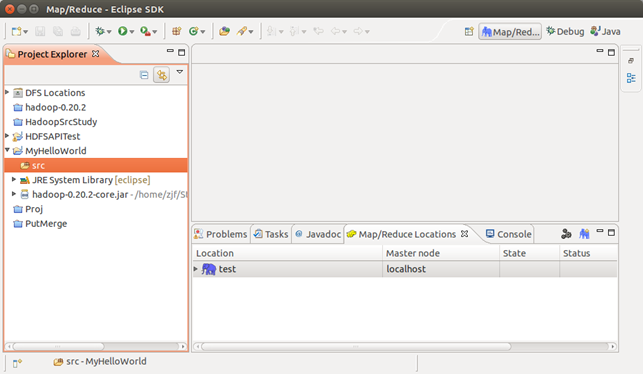This screenshot has width=643, height=374.
Task: Close the Project Explorer view
Action: click(x=96, y=54)
